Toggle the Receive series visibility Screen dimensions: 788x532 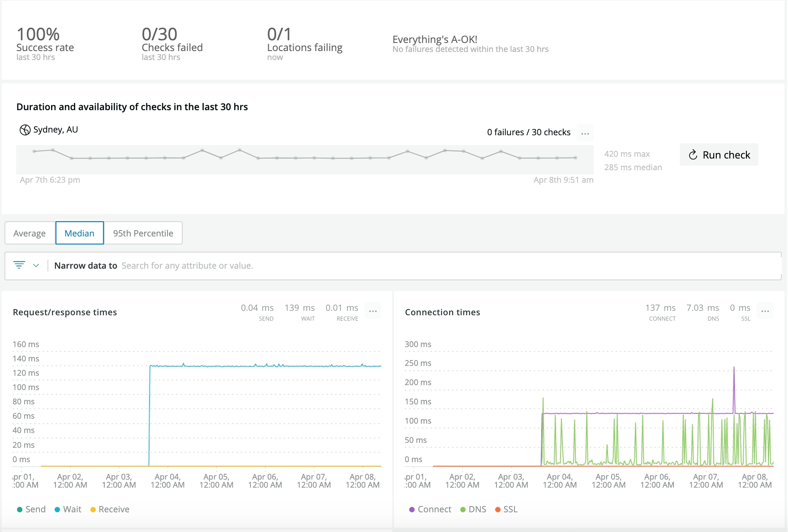[109, 509]
